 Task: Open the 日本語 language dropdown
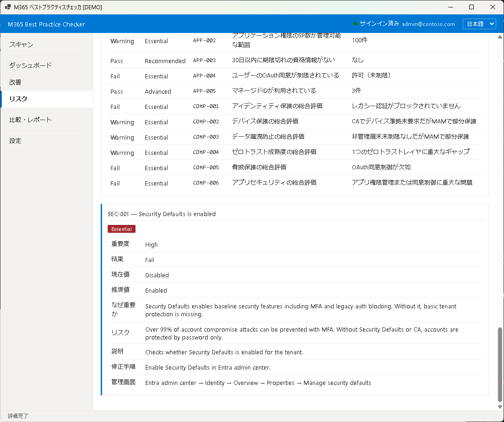479,24
